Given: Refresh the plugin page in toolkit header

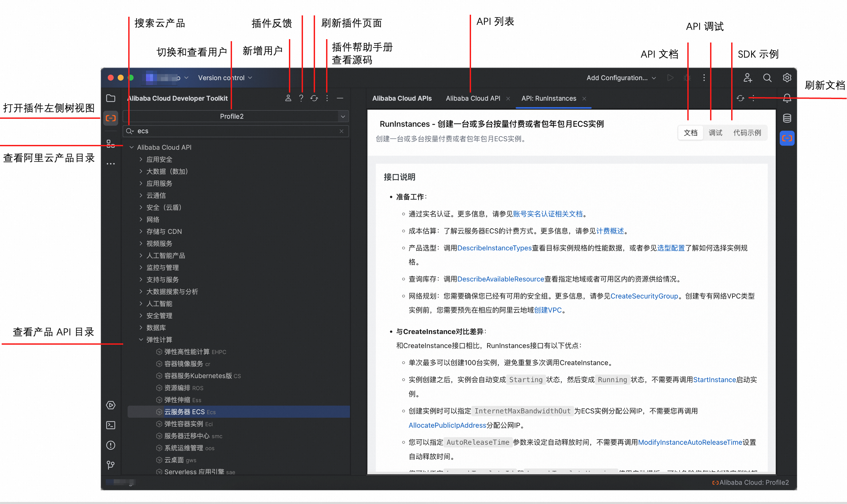Looking at the screenshot, I should [x=314, y=98].
